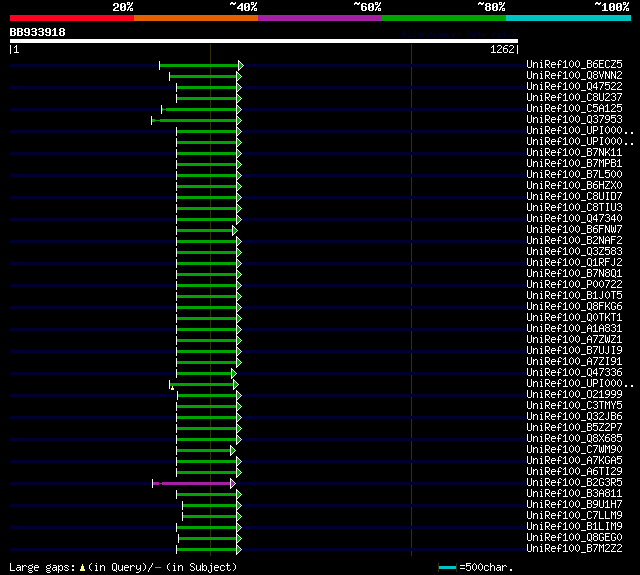
Task: Click the green alignment bar for B7M2Z2
Action: tap(209, 550)
